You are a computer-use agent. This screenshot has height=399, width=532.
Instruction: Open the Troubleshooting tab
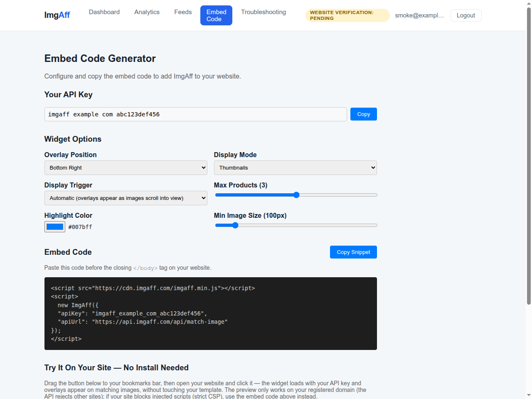(264, 12)
